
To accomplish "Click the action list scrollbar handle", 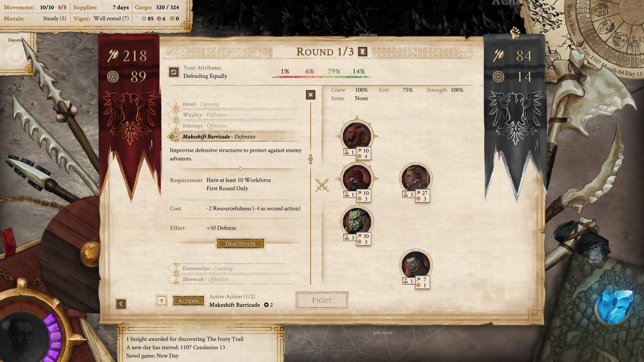I will click(310, 159).
